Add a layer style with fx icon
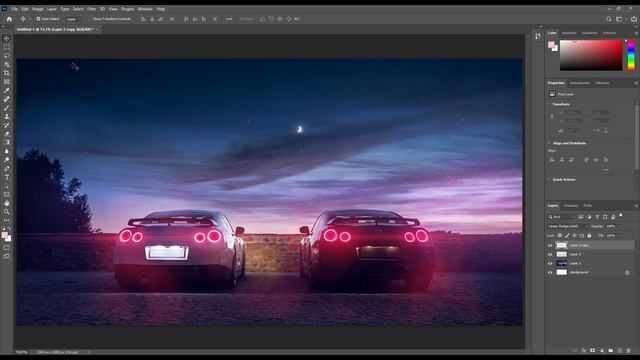Screen dimensions: 640x360 584,351
